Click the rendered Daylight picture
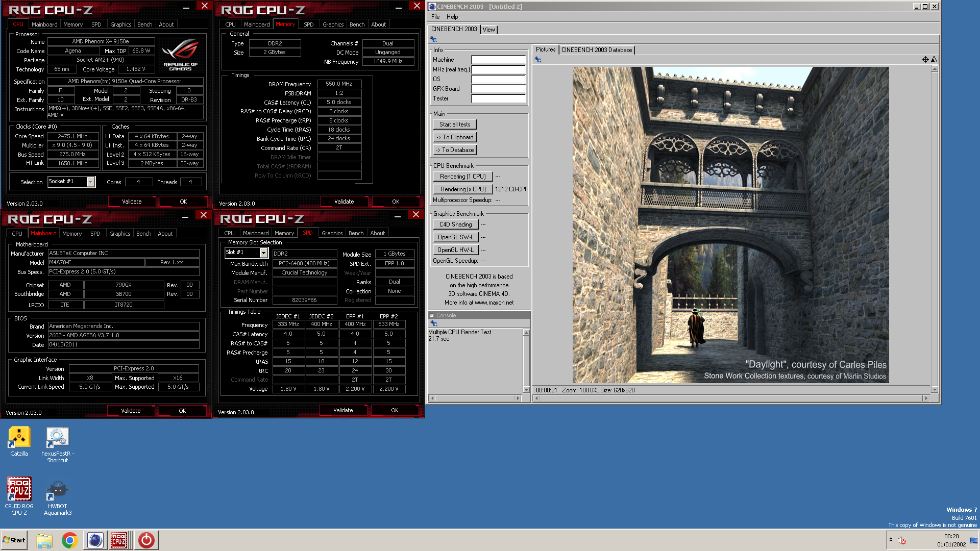Viewport: 980px width, 551px height. pos(730,225)
